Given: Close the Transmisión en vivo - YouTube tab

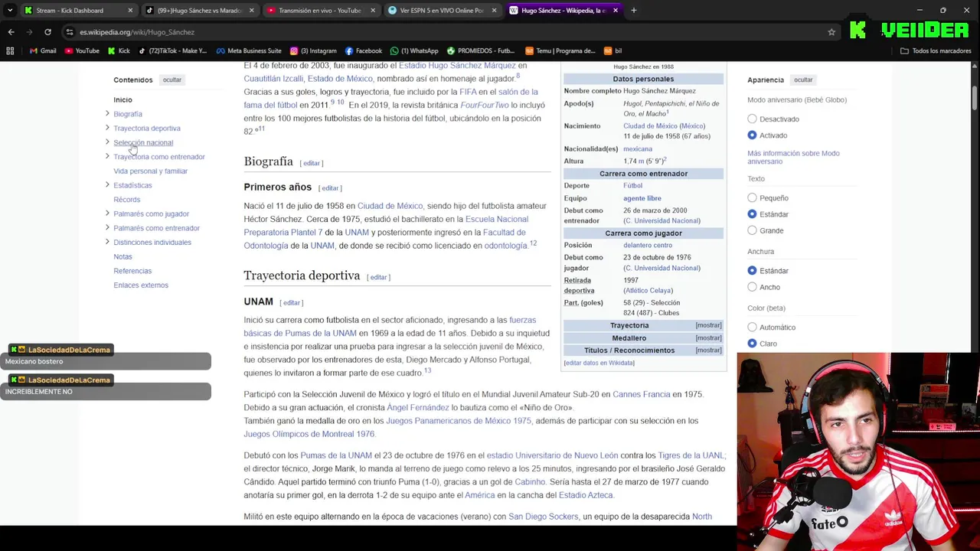Looking at the screenshot, I should pyautogui.click(x=373, y=11).
